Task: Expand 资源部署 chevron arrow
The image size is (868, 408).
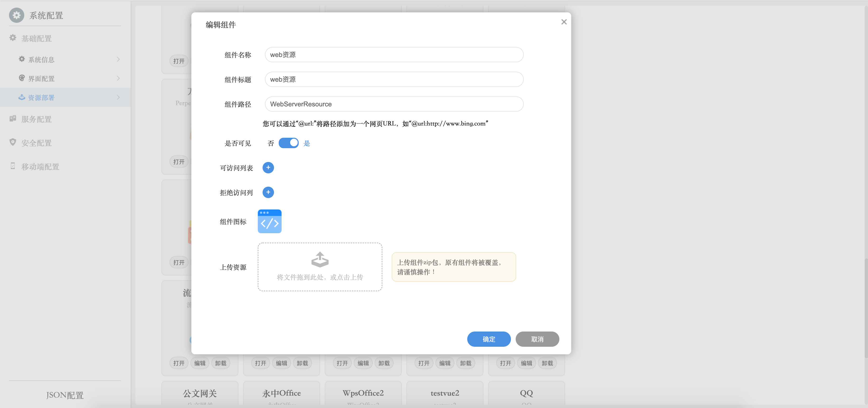Action: coord(118,97)
